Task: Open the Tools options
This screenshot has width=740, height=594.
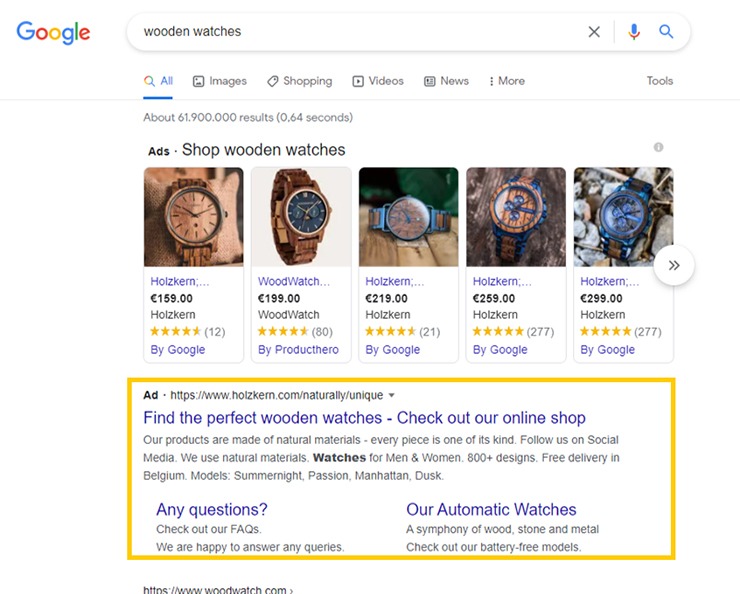Action: 660,81
